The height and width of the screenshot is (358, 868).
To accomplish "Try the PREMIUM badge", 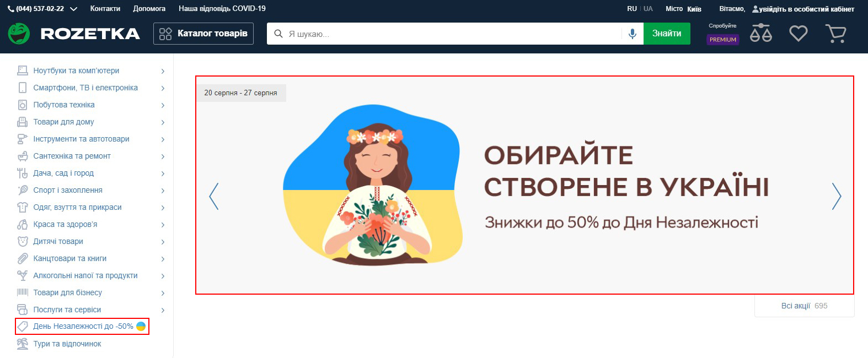I will click(723, 40).
